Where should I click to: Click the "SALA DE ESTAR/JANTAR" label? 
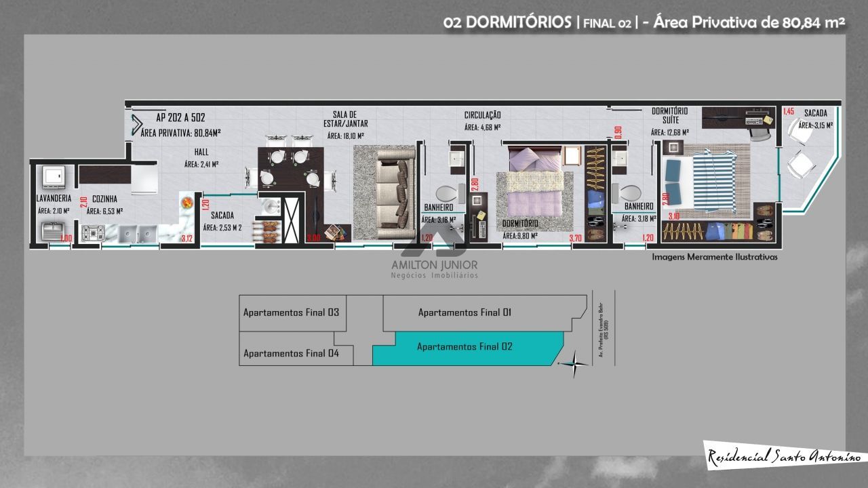[x=345, y=119]
